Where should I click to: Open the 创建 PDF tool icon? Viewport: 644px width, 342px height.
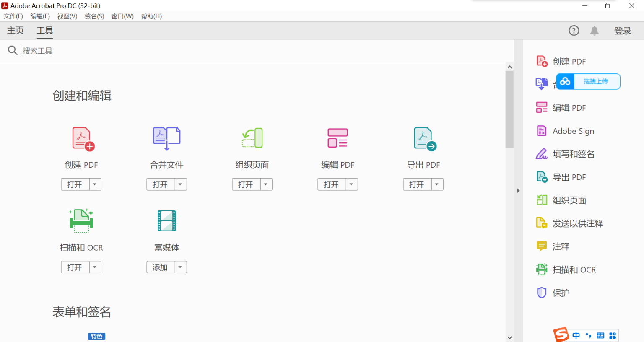pos(81,138)
